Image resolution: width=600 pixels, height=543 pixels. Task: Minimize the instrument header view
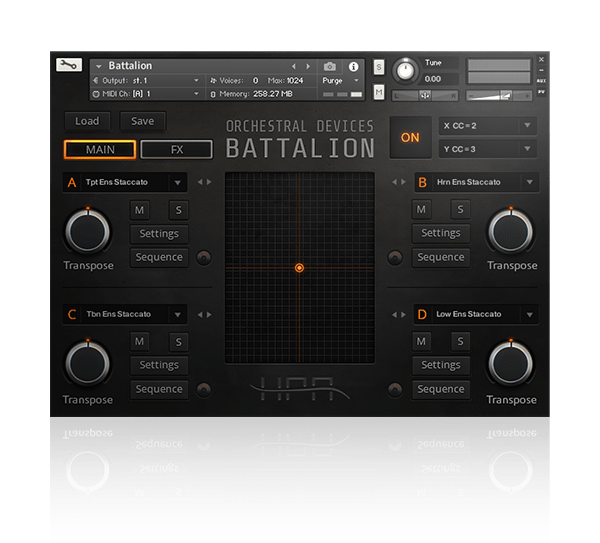click(541, 70)
